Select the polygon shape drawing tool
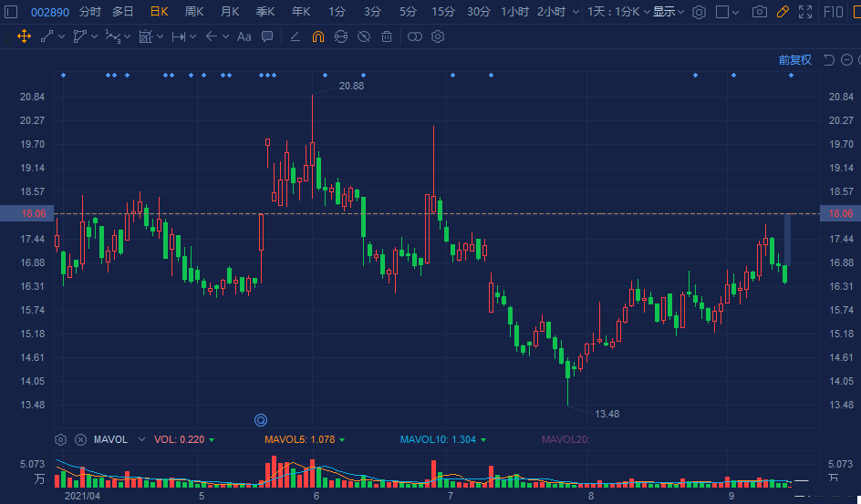Viewport: 861px width, 504px height. pyautogui.click(x=80, y=36)
